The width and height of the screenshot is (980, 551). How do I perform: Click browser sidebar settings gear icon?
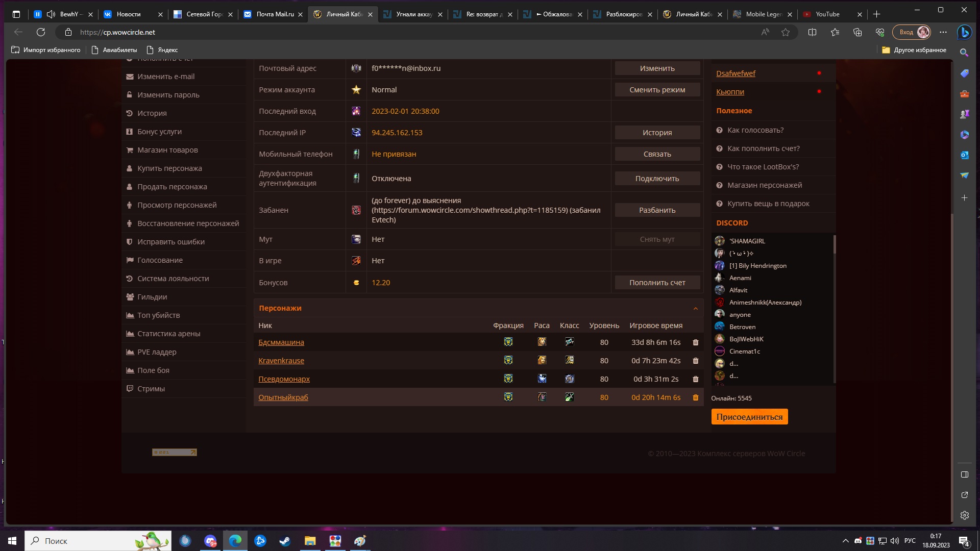pos(964,515)
